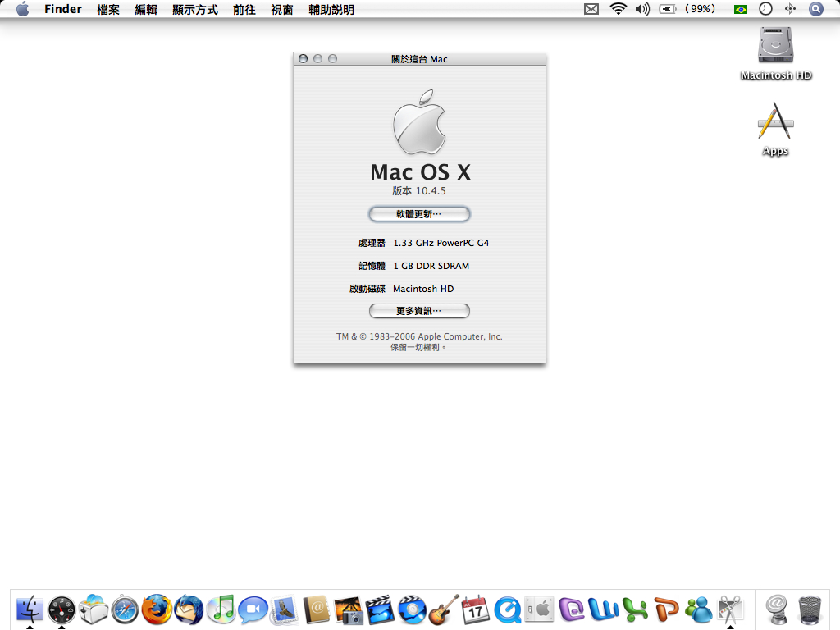The height and width of the screenshot is (630, 840).
Task: Click the 更多資訊… More Info button
Action: coord(419,311)
